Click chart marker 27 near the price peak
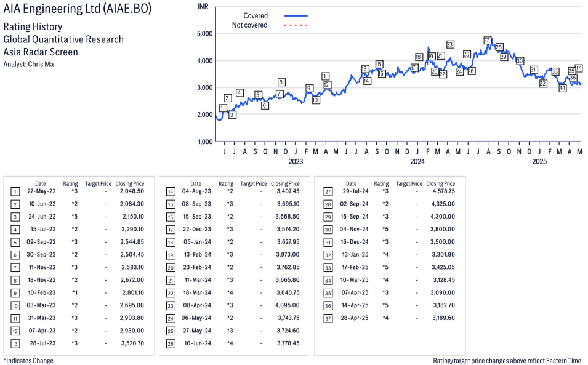Viewport: 588px width, 365px height. pos(487,41)
